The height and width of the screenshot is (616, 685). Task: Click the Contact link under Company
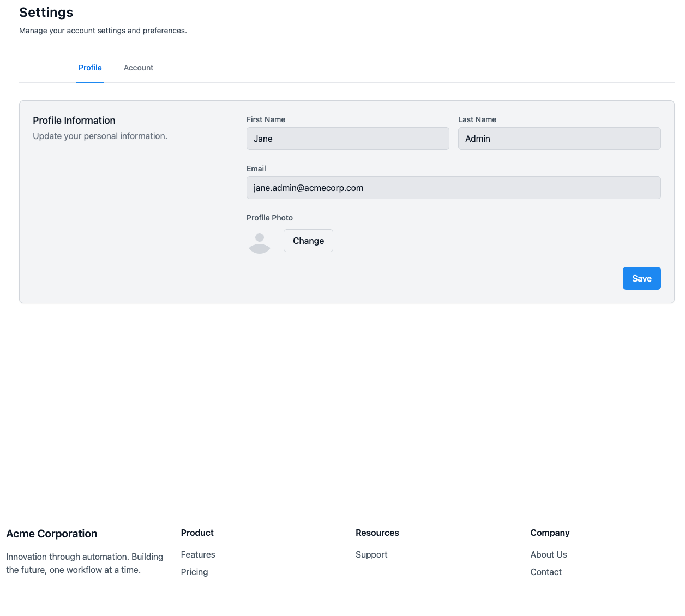click(x=546, y=572)
